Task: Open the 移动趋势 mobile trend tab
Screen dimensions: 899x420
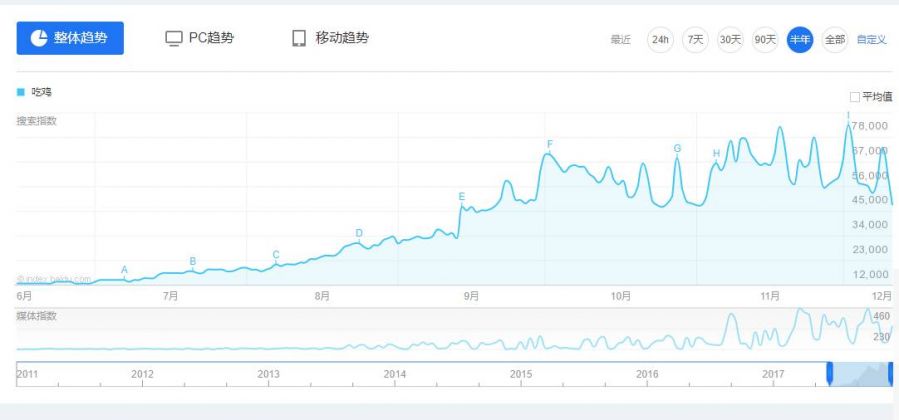Action: point(330,38)
